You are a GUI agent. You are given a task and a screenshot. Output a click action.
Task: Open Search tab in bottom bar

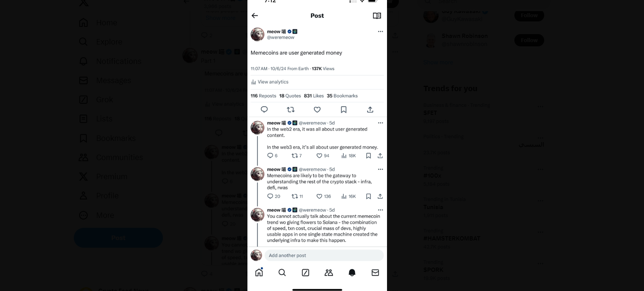[x=282, y=272]
